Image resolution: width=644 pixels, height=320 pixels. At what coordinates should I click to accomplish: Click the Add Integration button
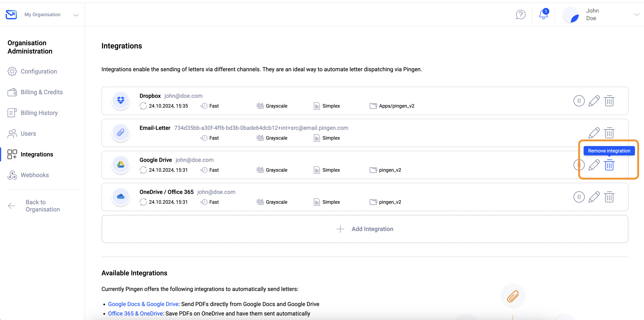pyautogui.click(x=365, y=229)
